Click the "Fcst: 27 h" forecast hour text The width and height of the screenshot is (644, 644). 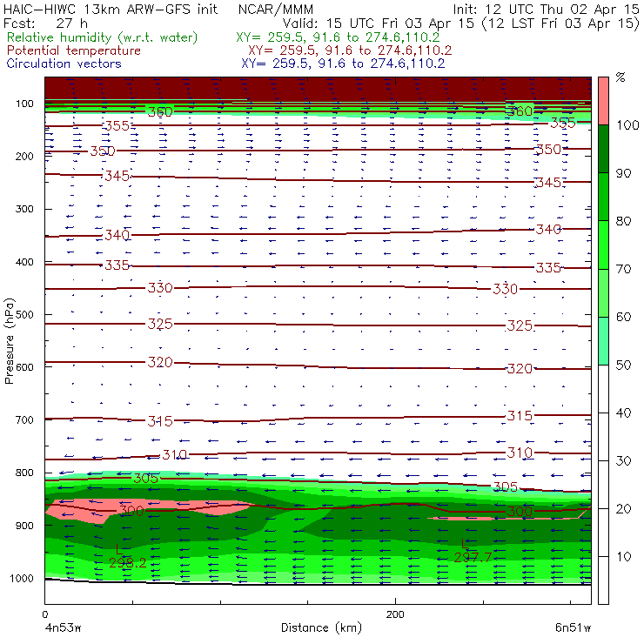[x=45, y=23]
